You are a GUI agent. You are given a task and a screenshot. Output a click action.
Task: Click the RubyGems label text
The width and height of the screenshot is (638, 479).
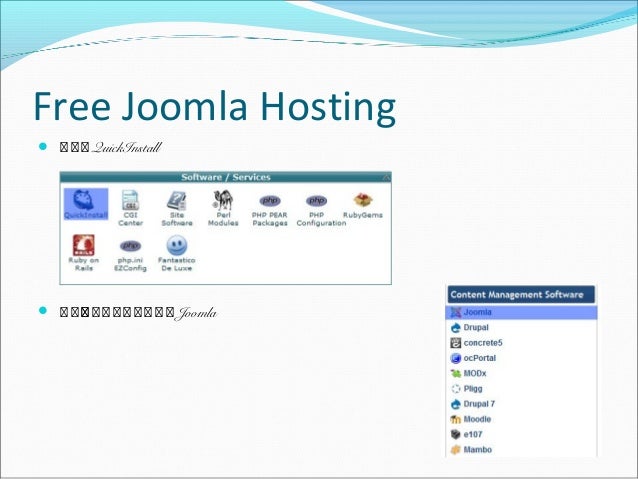[x=363, y=215]
